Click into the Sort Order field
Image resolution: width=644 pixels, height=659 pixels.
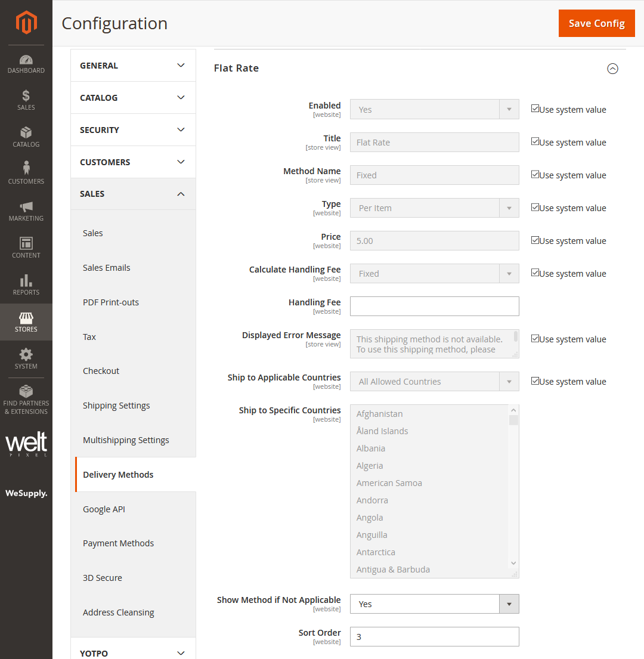(434, 637)
